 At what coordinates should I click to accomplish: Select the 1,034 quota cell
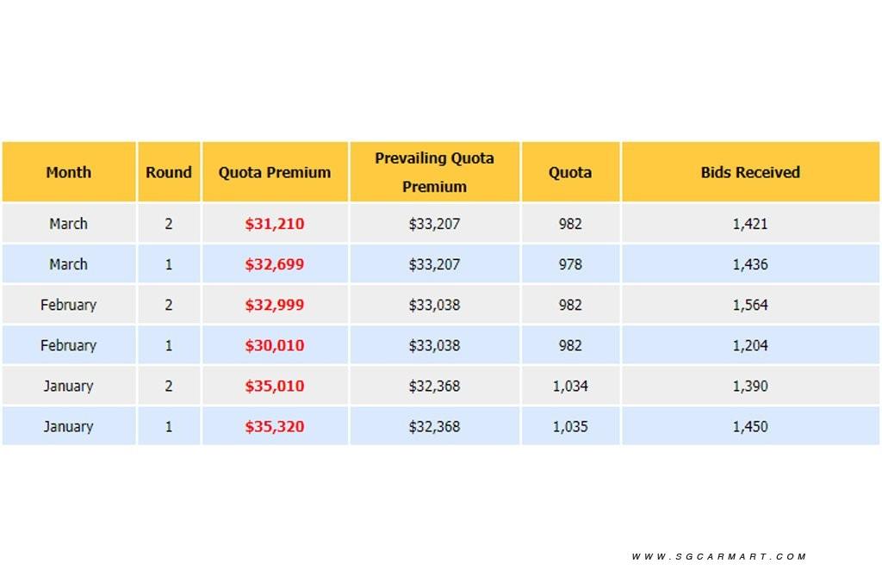coord(570,386)
